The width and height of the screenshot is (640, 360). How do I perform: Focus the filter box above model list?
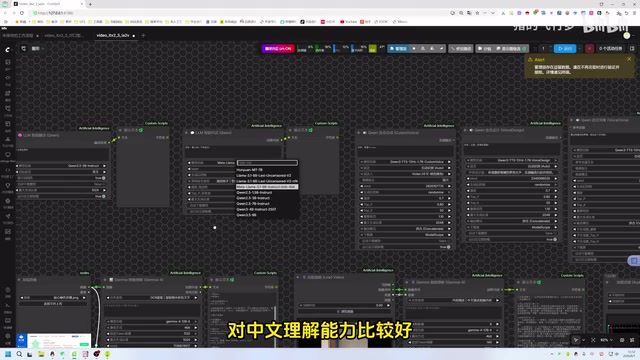pos(267,163)
